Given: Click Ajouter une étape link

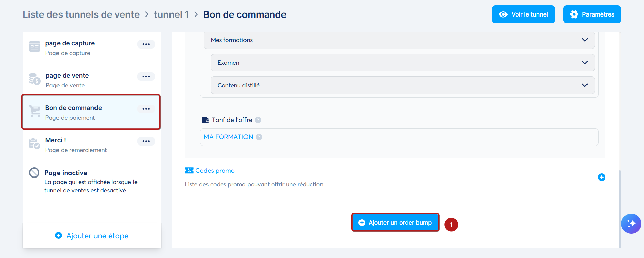Looking at the screenshot, I should (92, 236).
